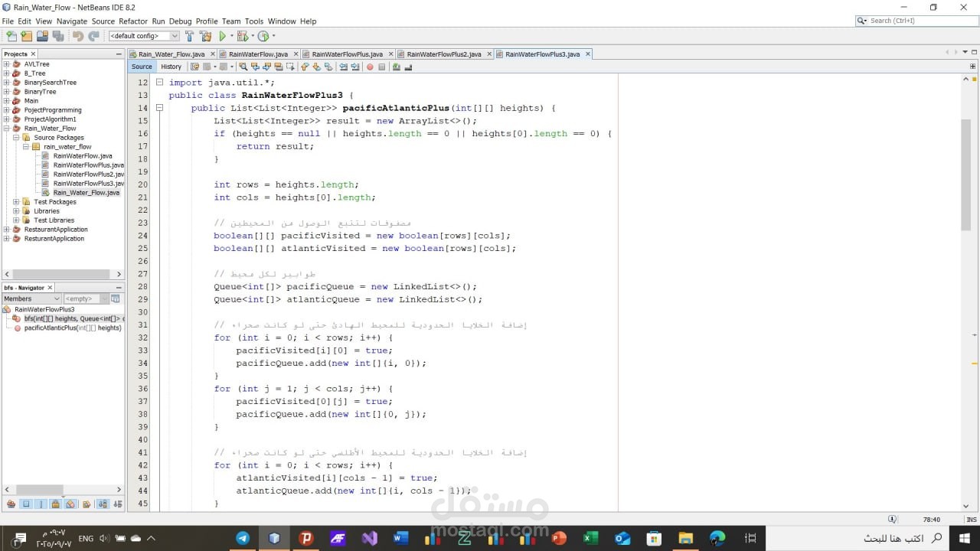This screenshot has height=551, width=980.
Task: Toggle Show Static Members filter in Navigator
Action: (x=41, y=504)
